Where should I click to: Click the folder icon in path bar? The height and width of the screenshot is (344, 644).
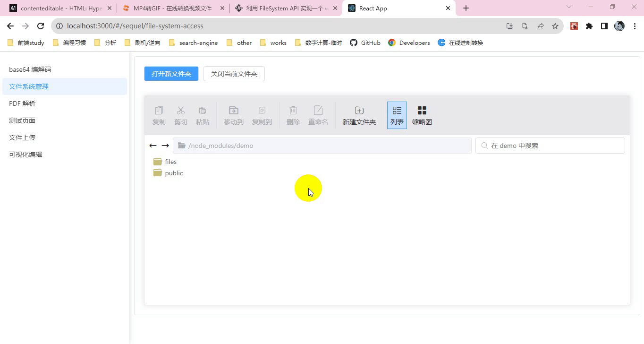(x=182, y=146)
